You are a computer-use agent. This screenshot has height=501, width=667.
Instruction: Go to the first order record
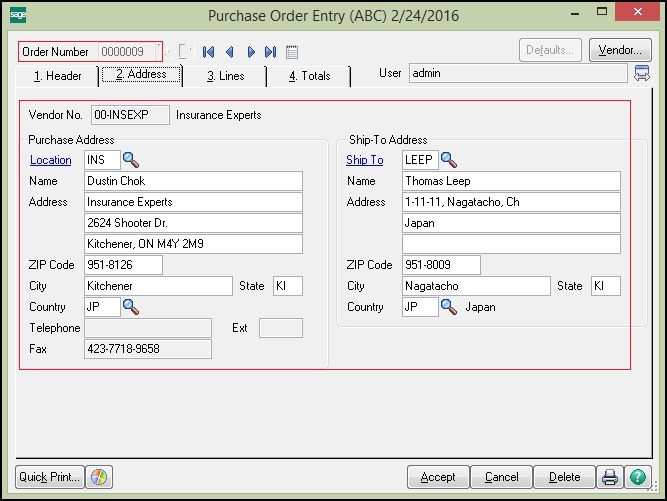209,51
